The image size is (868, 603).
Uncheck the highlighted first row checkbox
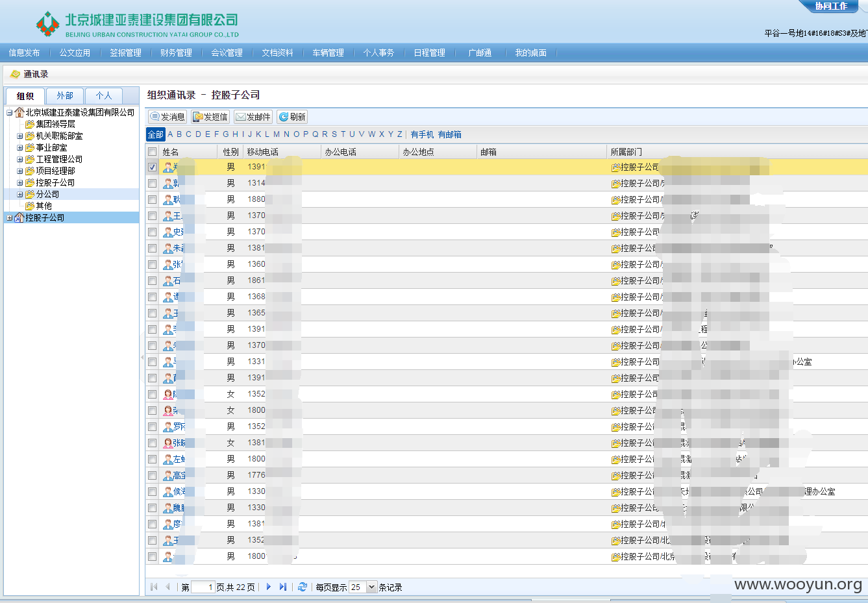(153, 167)
